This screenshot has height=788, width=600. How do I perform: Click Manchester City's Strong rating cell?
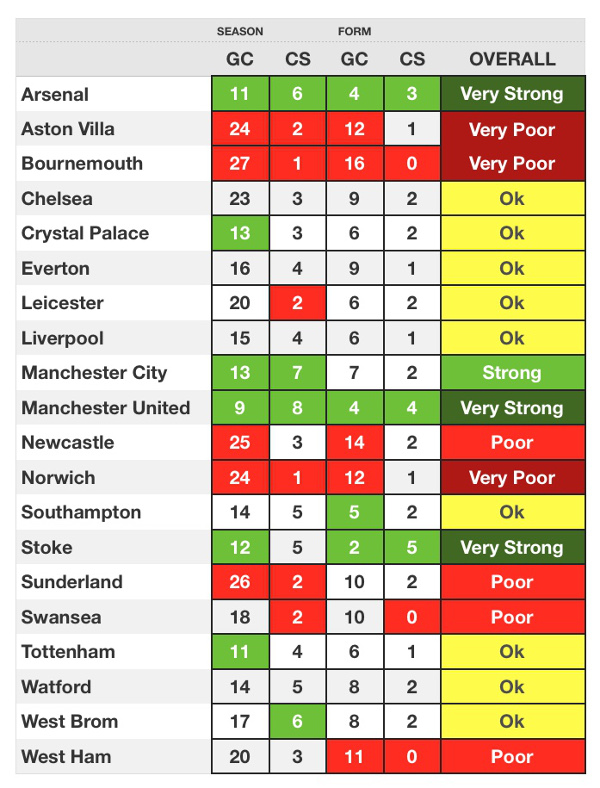pos(513,372)
